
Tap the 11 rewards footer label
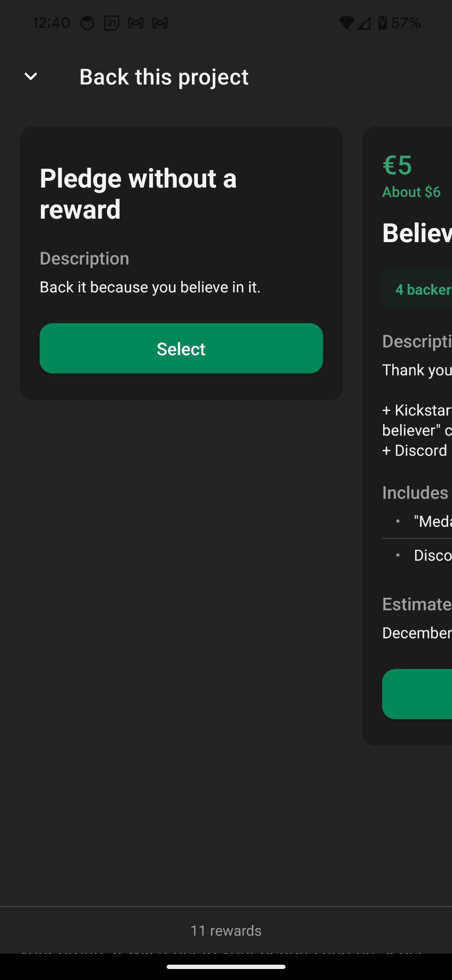pos(226,930)
